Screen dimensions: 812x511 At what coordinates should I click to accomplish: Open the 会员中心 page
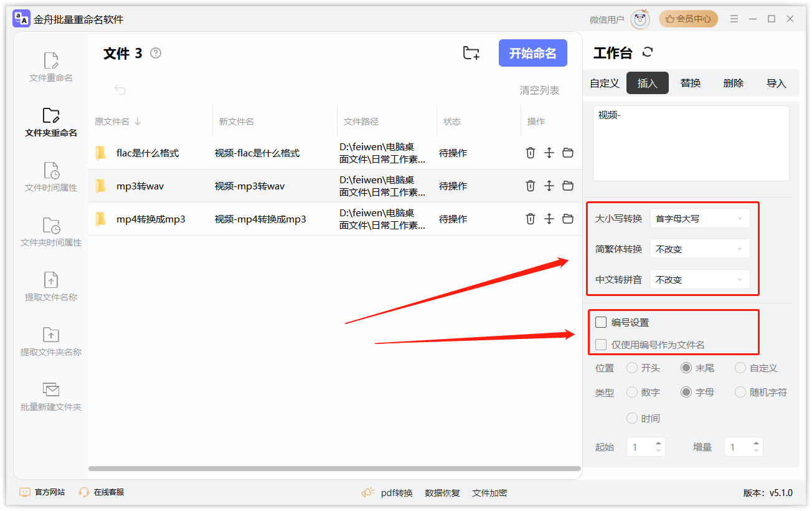pos(688,19)
